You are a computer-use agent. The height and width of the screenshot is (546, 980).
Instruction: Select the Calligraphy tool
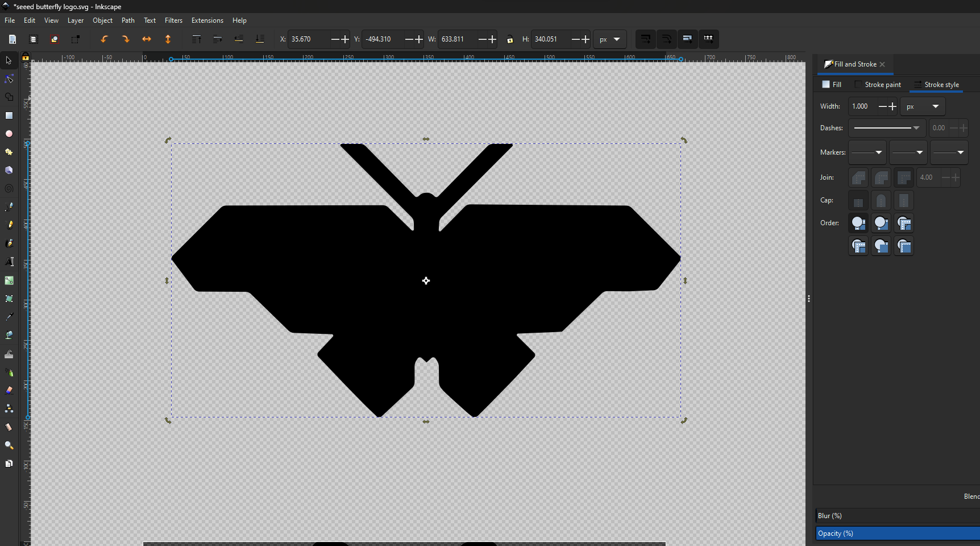pyautogui.click(x=9, y=243)
